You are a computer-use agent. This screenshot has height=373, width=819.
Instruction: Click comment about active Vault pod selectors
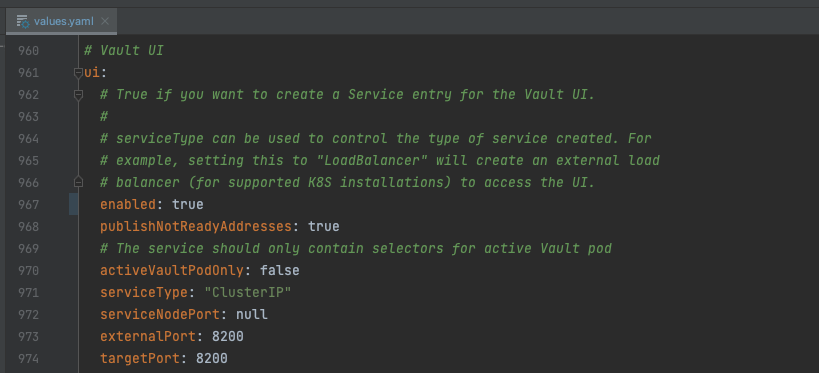pos(356,249)
